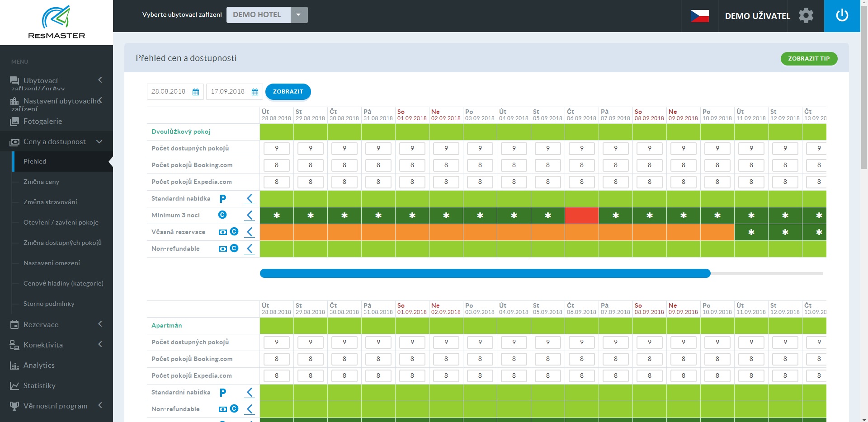Open the DEMO HOTEL dropdown

coord(298,14)
